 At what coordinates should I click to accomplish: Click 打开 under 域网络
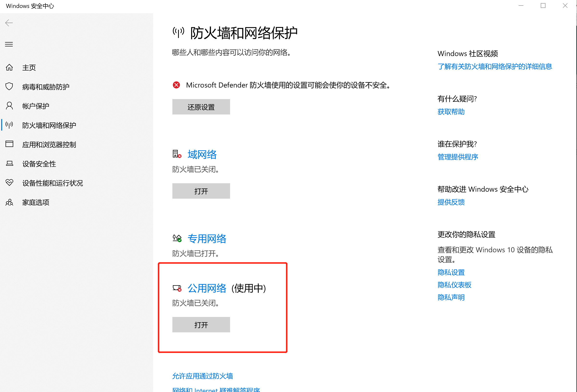[201, 191]
